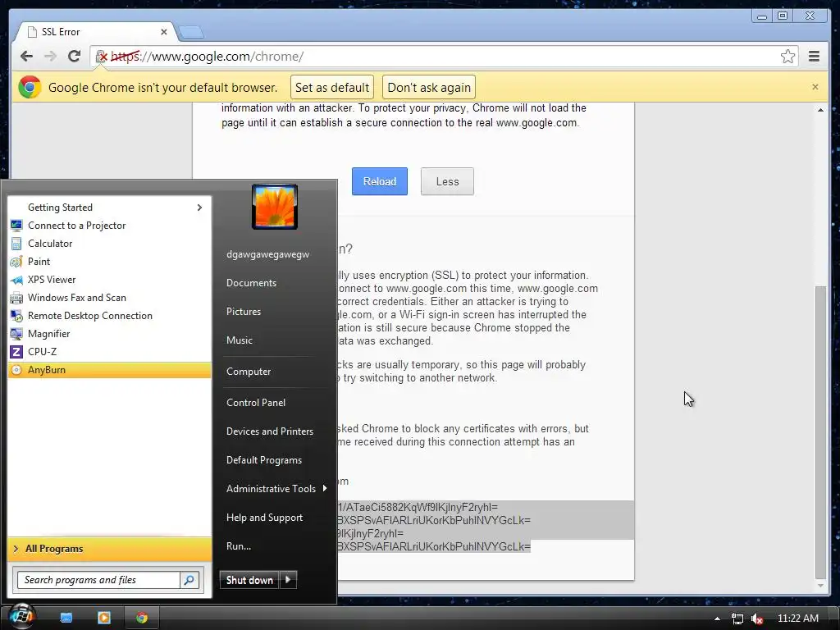Expand All Programs list
The image size is (840, 630).
[x=109, y=549]
